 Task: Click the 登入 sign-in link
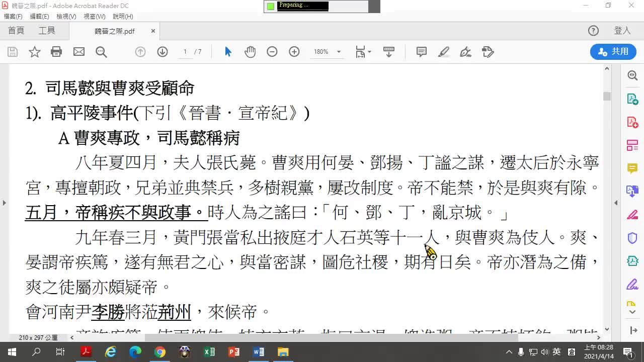[622, 31]
